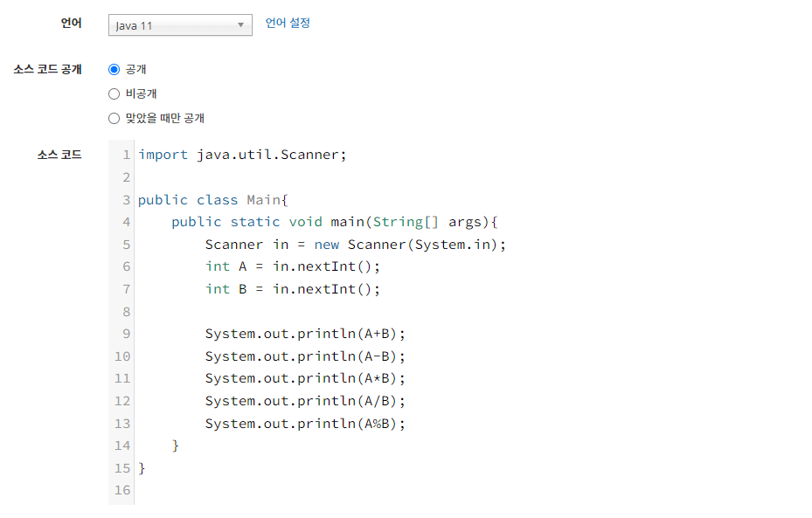Click the new Scanner(System.in) line
The height and width of the screenshot is (518, 812).
355,245
